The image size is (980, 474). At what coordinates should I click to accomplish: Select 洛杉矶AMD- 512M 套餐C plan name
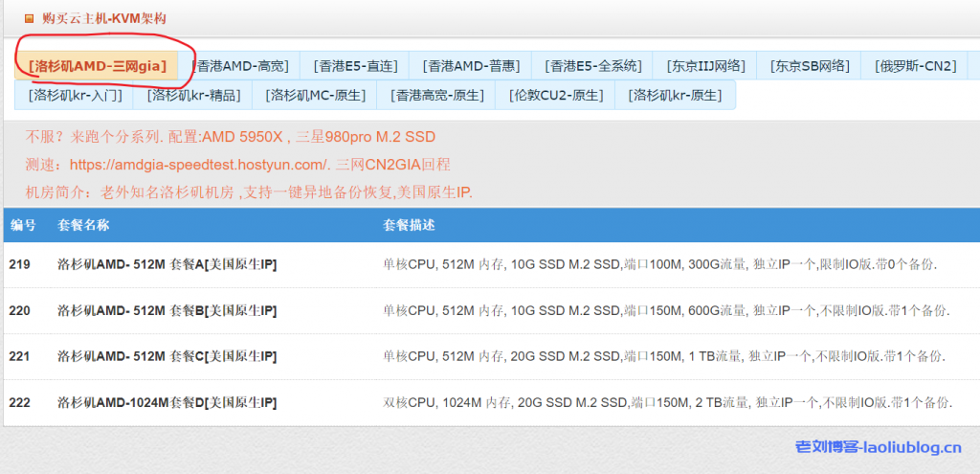click(167, 356)
